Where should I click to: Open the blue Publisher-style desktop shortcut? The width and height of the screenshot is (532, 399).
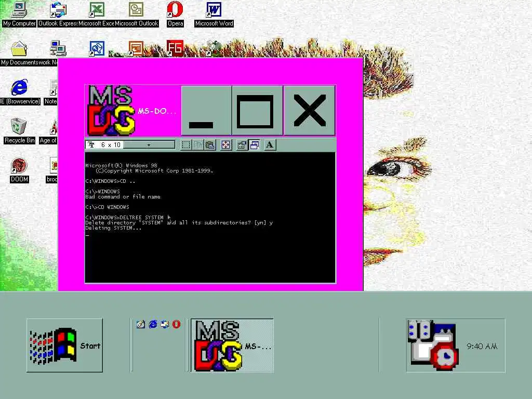click(x=97, y=49)
